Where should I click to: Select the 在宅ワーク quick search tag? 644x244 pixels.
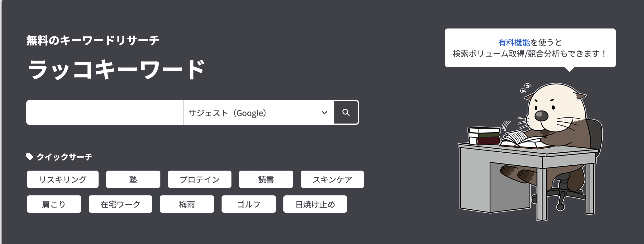tap(121, 204)
